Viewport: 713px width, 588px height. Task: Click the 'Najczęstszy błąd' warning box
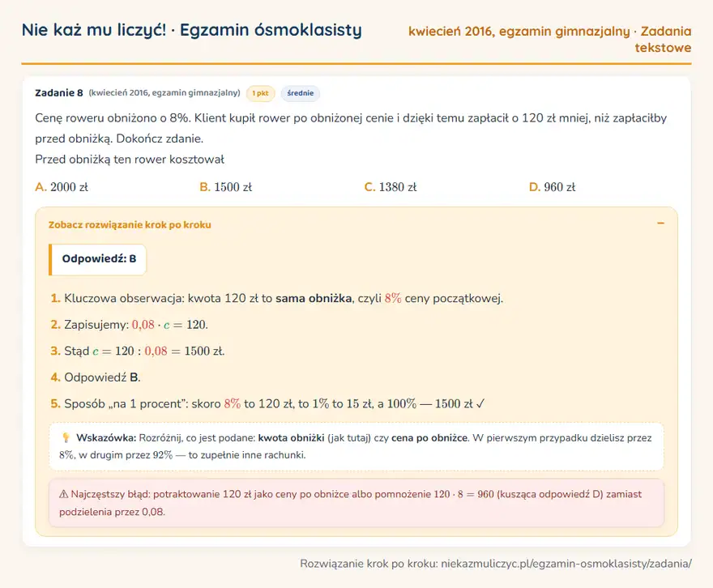tap(356, 503)
